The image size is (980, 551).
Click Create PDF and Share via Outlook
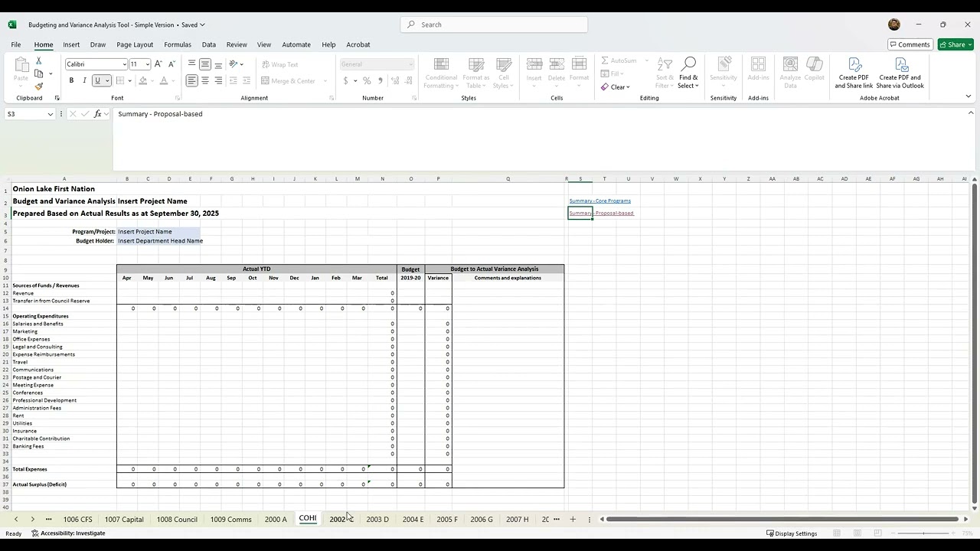pyautogui.click(x=901, y=73)
